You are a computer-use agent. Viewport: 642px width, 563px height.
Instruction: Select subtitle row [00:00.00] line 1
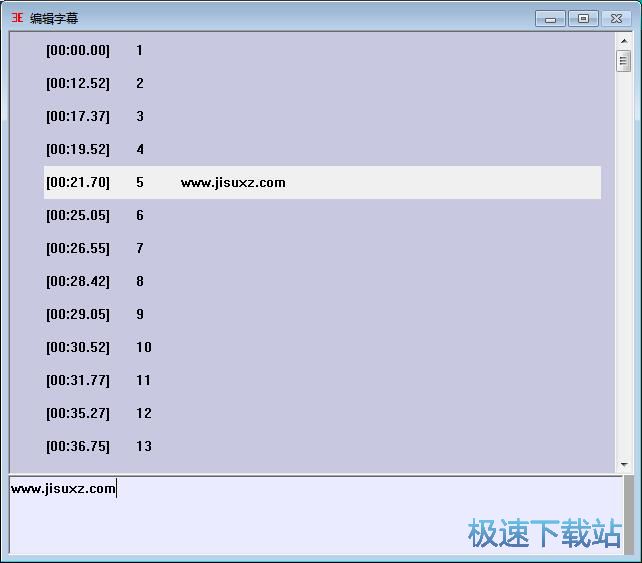click(322, 50)
